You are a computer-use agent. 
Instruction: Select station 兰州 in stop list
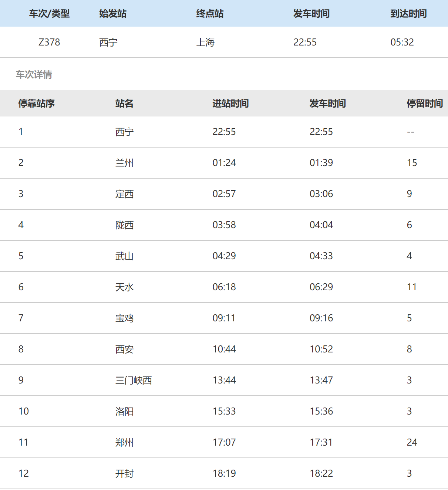coord(124,163)
